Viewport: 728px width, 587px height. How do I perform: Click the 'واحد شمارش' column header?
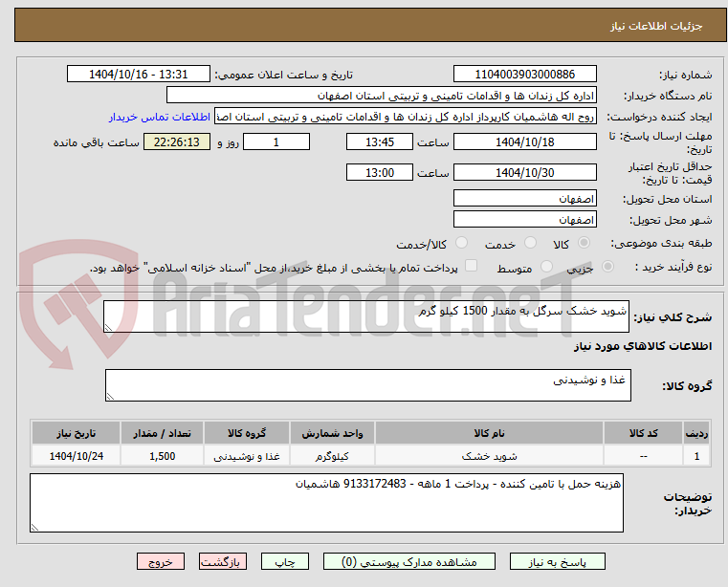(332, 433)
